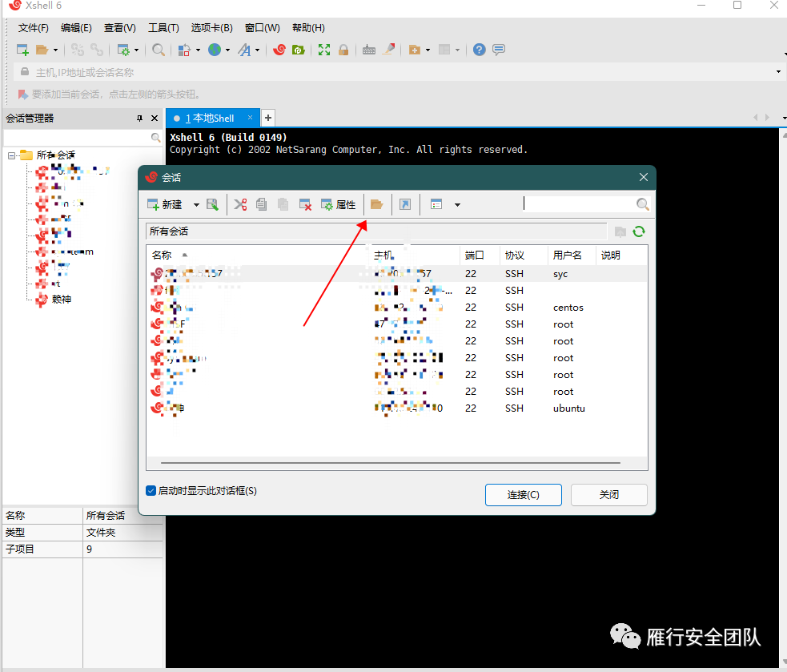
Task: Open the folder icon in main toolbar
Action: point(42,50)
